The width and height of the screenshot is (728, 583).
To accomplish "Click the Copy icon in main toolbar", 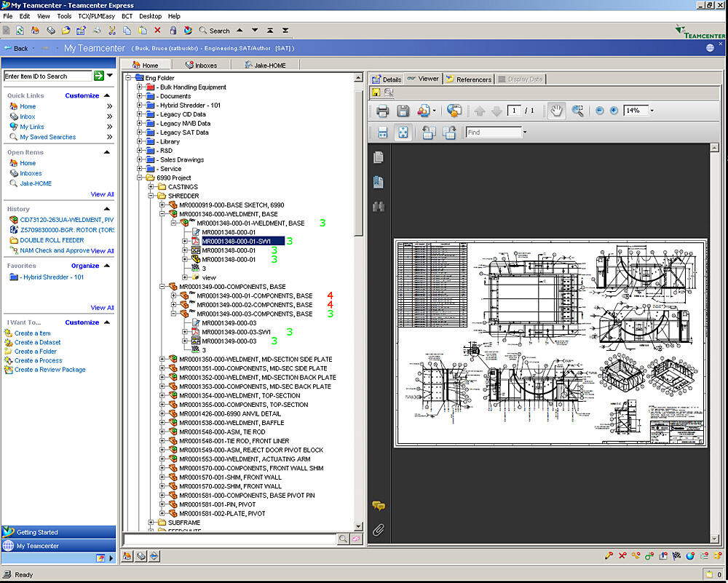I will [x=127, y=31].
